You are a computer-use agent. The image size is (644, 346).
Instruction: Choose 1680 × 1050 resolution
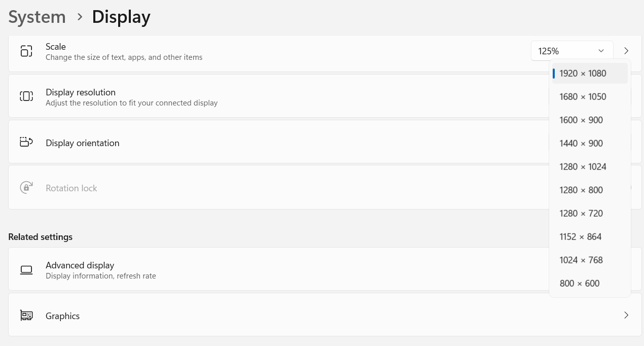coord(583,97)
